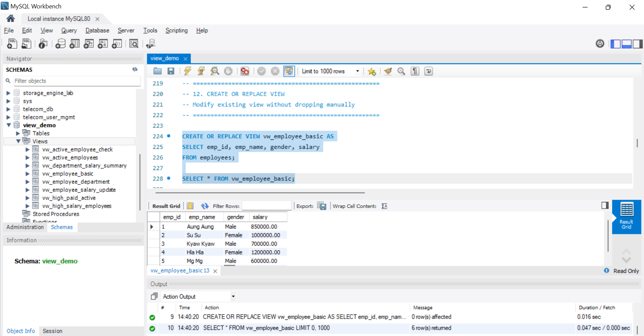The height and width of the screenshot is (336, 644).
Task: Select the Object Info tab
Action: (21, 331)
